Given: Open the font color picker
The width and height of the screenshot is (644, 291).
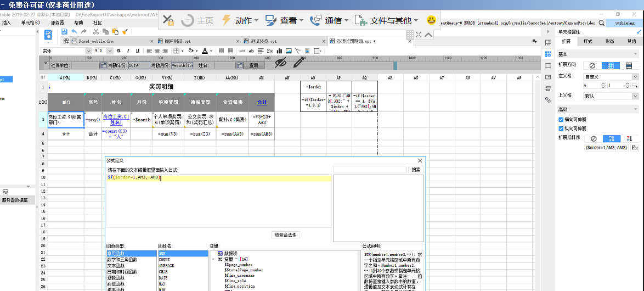Looking at the screenshot, I should click(x=212, y=51).
